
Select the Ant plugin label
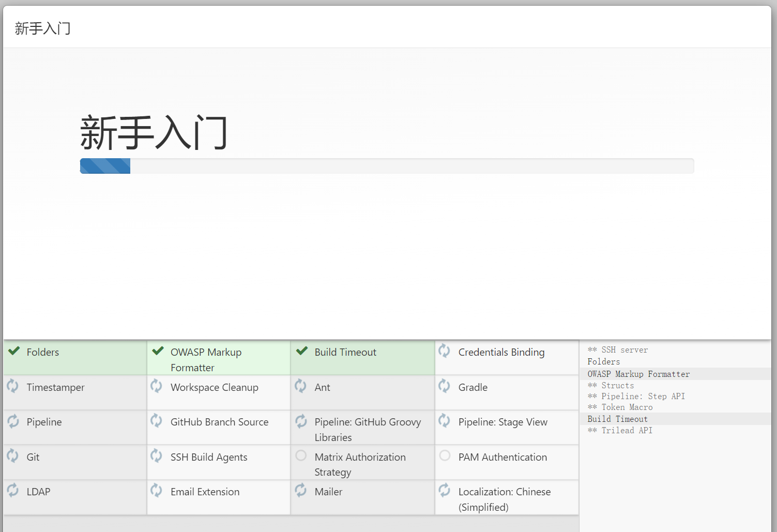322,387
